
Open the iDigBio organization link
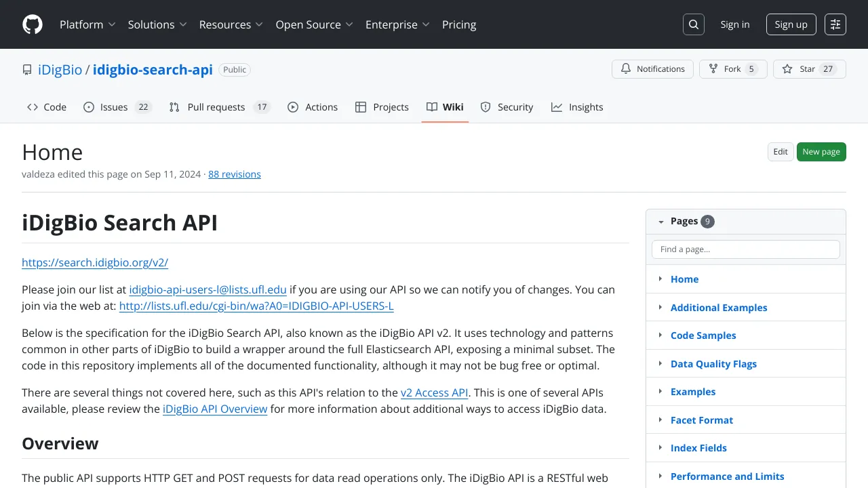[x=60, y=70]
